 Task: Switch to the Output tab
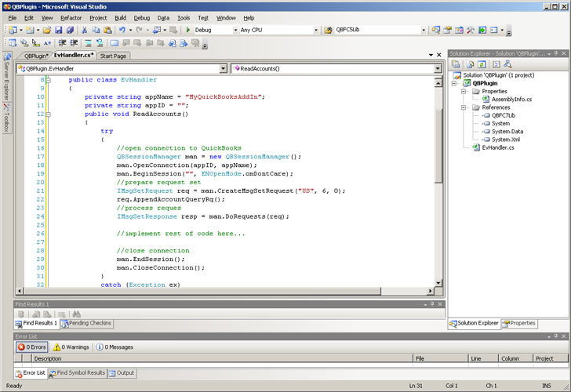122,373
